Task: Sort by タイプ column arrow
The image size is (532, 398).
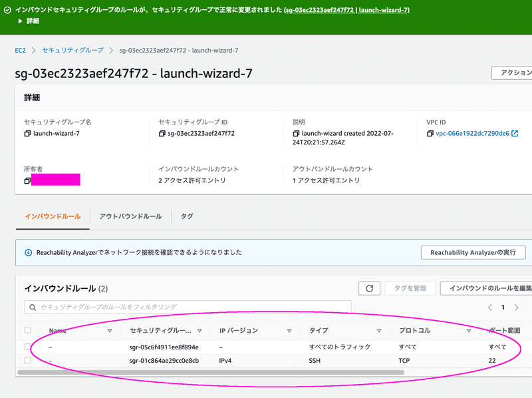Action: [379, 331]
